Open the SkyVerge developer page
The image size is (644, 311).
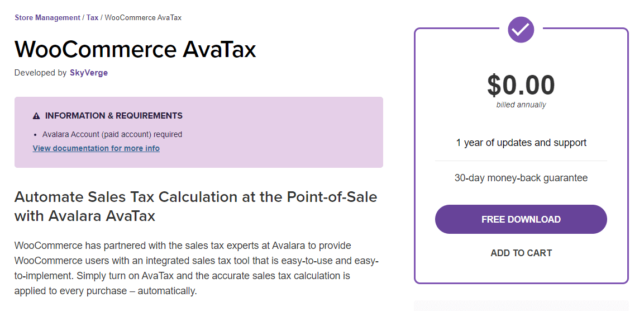click(x=89, y=73)
